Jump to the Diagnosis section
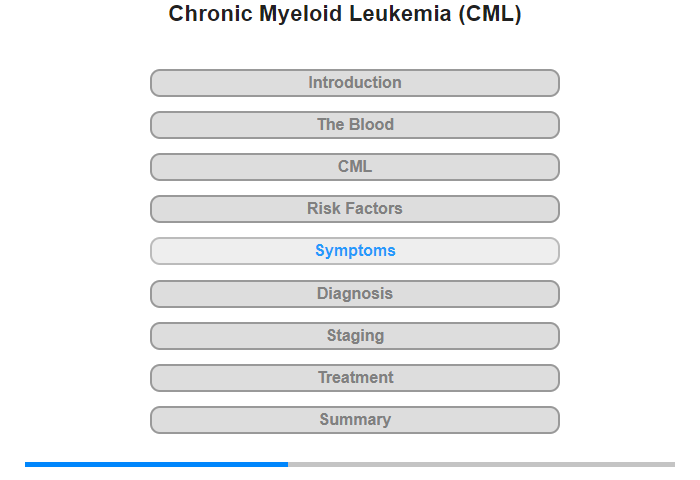This screenshot has width=700, height=480. pyautogui.click(x=354, y=294)
